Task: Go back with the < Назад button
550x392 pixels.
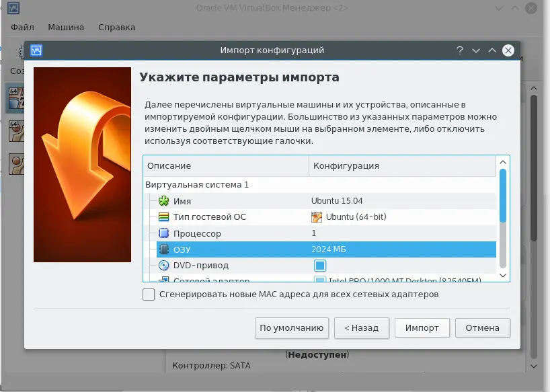Action: pyautogui.click(x=361, y=328)
